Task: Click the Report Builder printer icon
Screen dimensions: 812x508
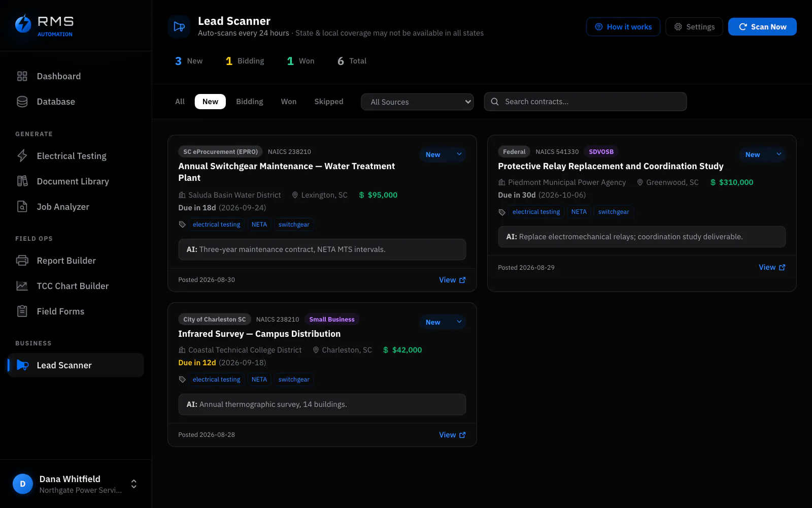Action: [x=22, y=261]
